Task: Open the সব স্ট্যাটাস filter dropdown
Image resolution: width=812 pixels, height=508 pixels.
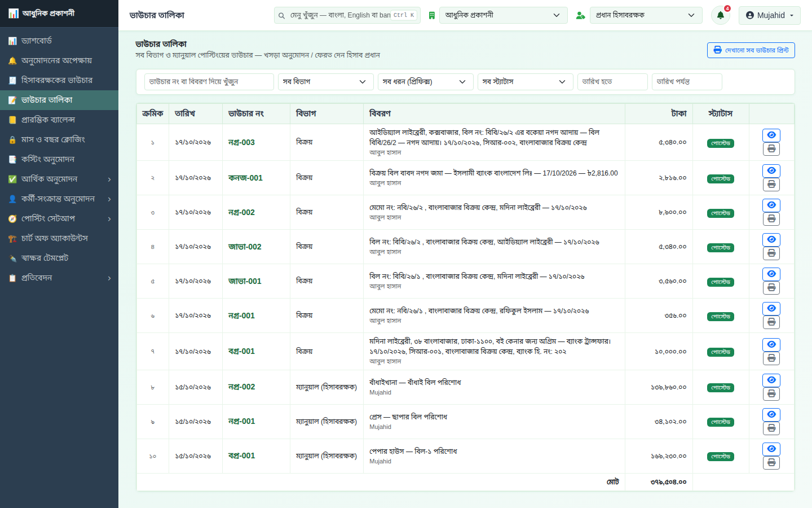Action: (525, 82)
